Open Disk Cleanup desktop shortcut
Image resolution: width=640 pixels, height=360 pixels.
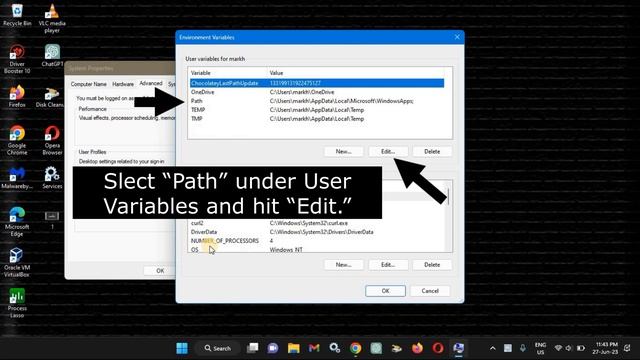coord(50,97)
